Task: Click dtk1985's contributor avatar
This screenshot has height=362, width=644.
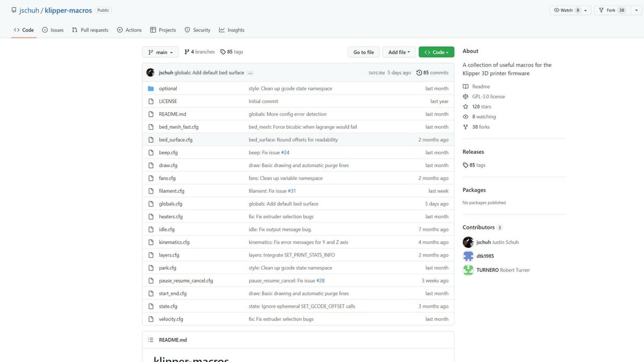Action: point(468,256)
